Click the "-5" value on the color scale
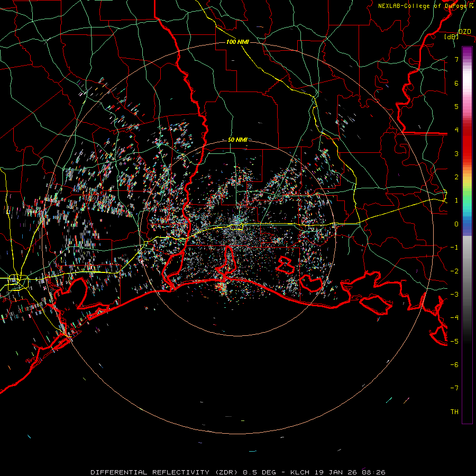Viewport: 476px width, 476px height. pos(454,342)
